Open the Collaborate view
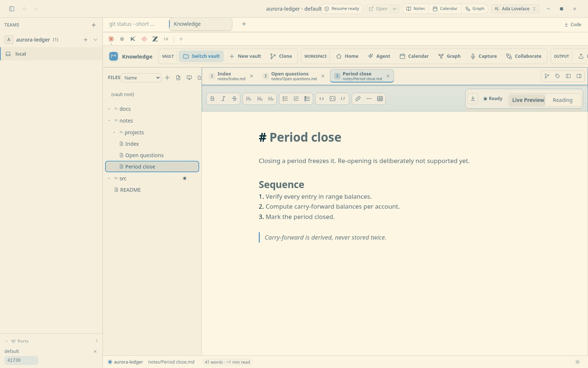 click(524, 56)
